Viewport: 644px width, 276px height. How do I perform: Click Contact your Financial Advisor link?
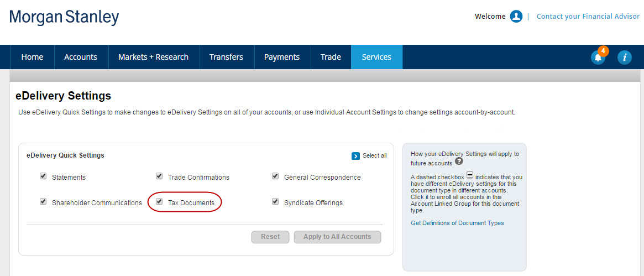coord(588,17)
